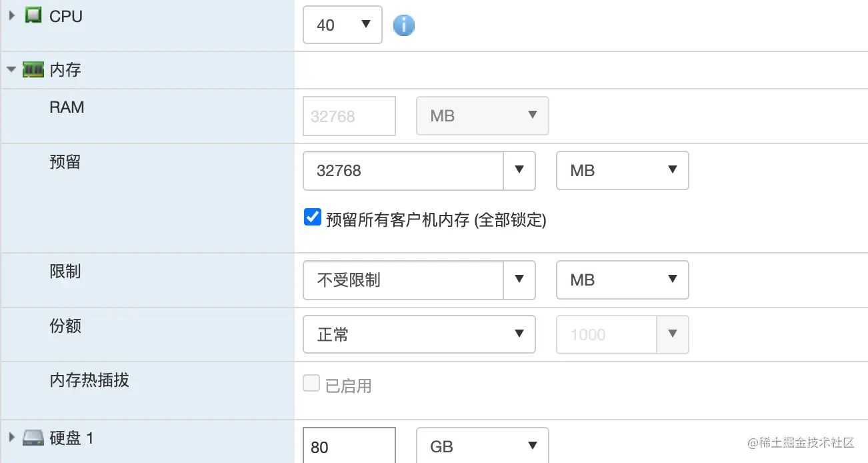Expand the CPU section triangle
This screenshot has height=463, width=868.
[x=12, y=15]
